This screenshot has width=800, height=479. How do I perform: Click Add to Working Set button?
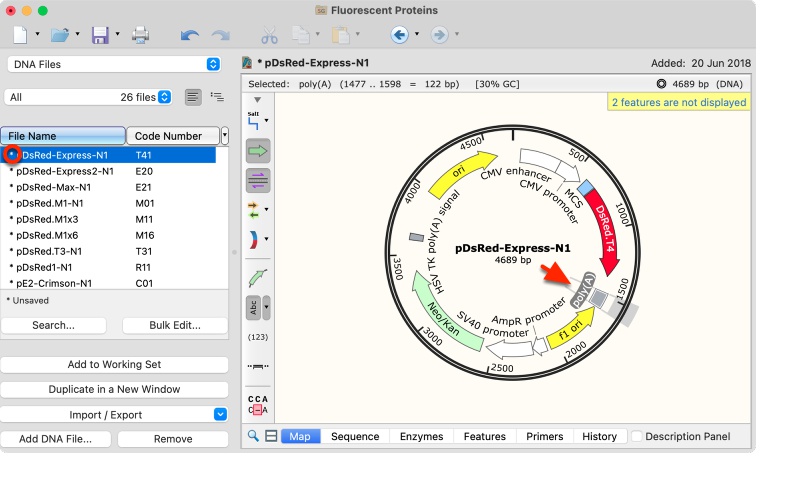114,364
